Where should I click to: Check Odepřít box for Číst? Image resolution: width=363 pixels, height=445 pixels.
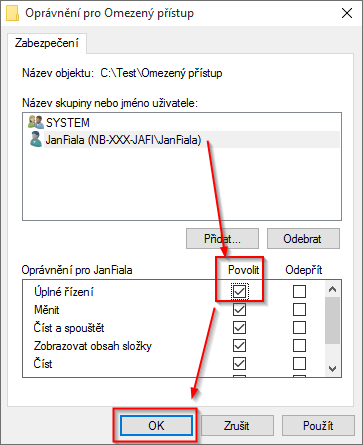point(299,363)
